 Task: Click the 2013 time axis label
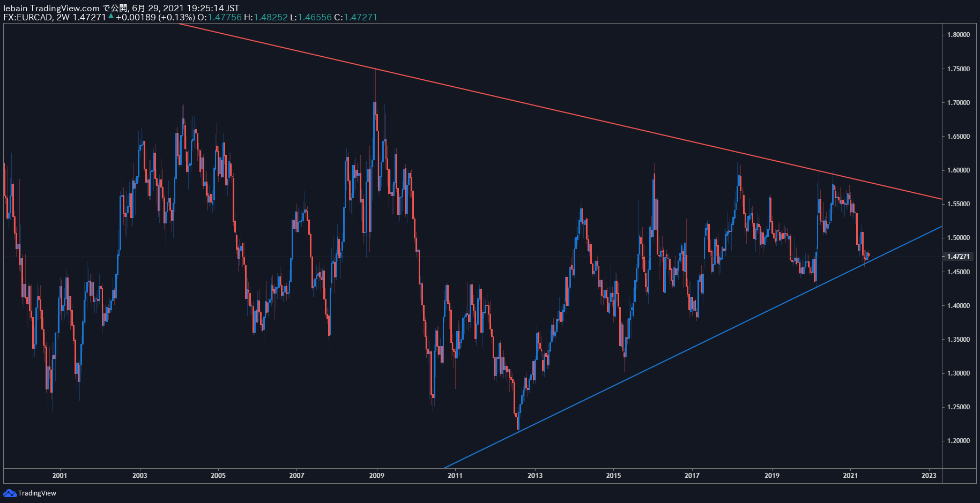point(535,476)
